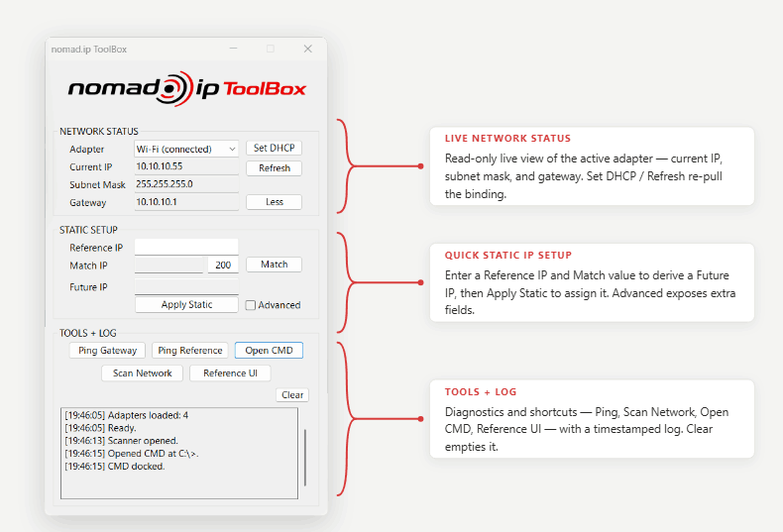Click the Subnet Mask field 255.255.255.0
This screenshot has width=783, height=532.
pyautogui.click(x=186, y=184)
